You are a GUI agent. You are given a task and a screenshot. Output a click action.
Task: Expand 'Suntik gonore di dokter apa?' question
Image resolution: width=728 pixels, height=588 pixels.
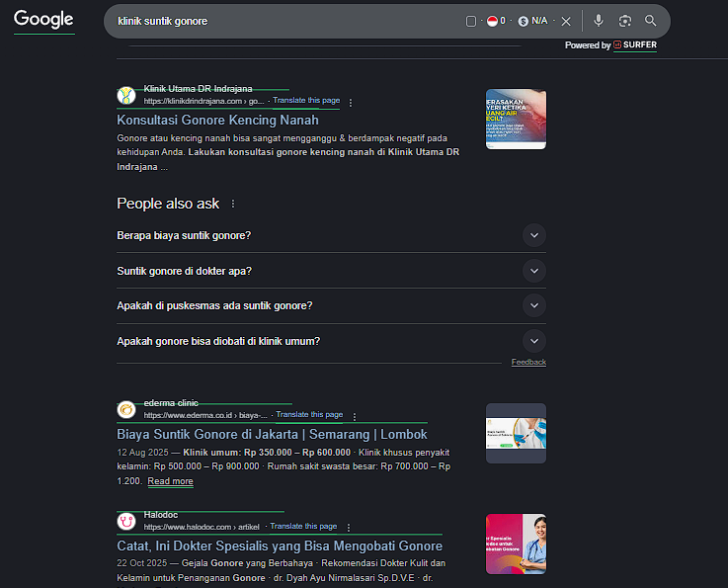click(x=533, y=271)
